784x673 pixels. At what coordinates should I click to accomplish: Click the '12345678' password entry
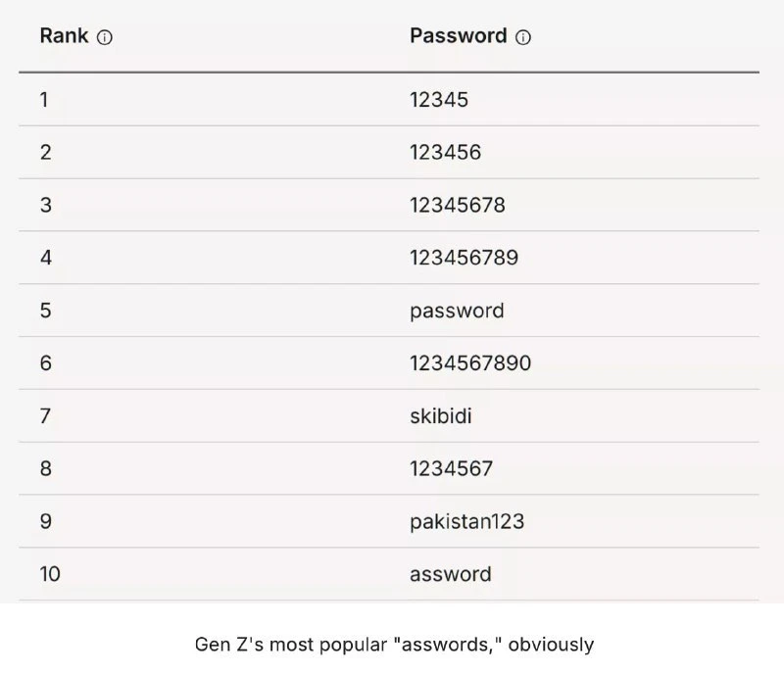tap(458, 205)
